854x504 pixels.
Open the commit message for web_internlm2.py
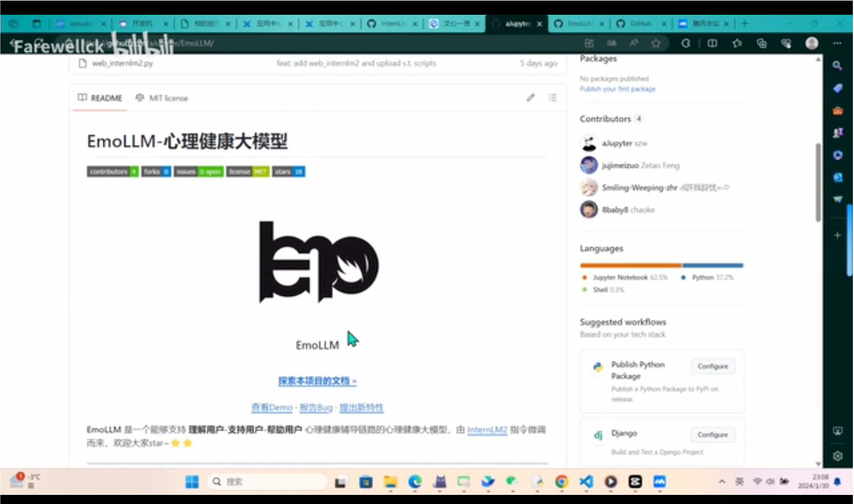coord(356,63)
